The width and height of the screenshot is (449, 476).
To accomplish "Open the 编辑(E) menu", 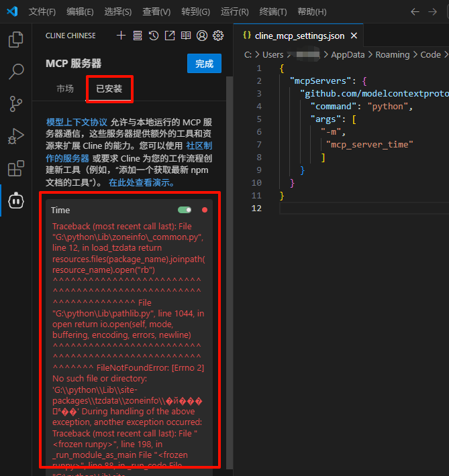I will click(80, 12).
